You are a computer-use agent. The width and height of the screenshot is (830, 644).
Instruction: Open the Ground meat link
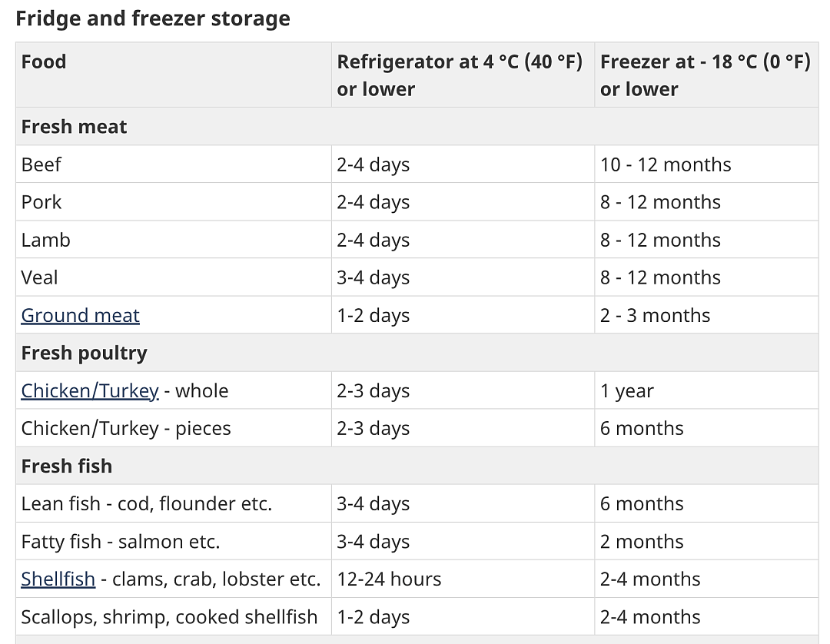click(x=80, y=315)
